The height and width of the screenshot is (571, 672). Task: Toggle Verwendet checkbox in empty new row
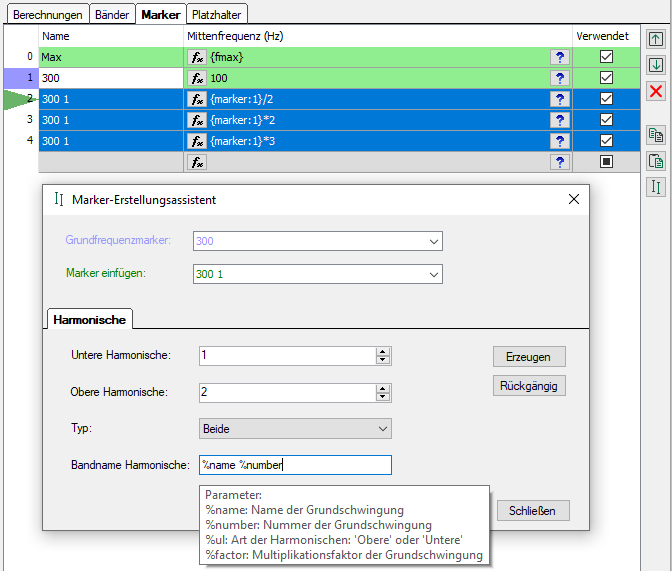606,162
